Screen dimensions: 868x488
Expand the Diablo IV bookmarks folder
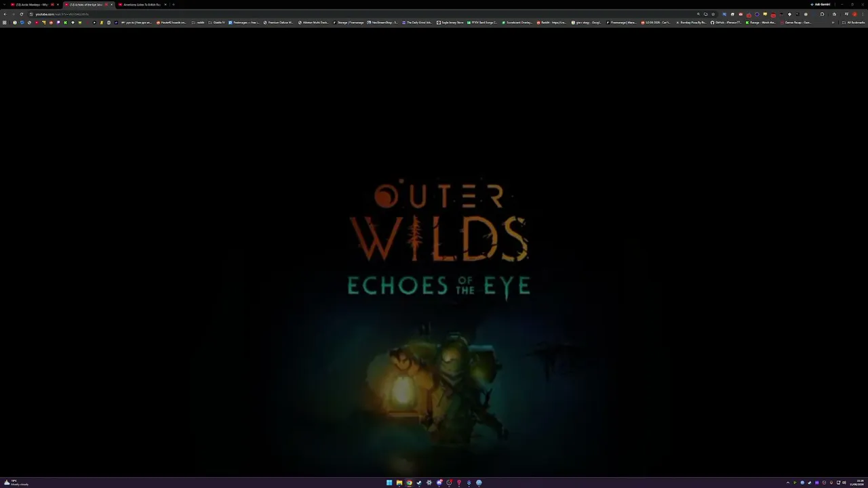pyautogui.click(x=217, y=22)
